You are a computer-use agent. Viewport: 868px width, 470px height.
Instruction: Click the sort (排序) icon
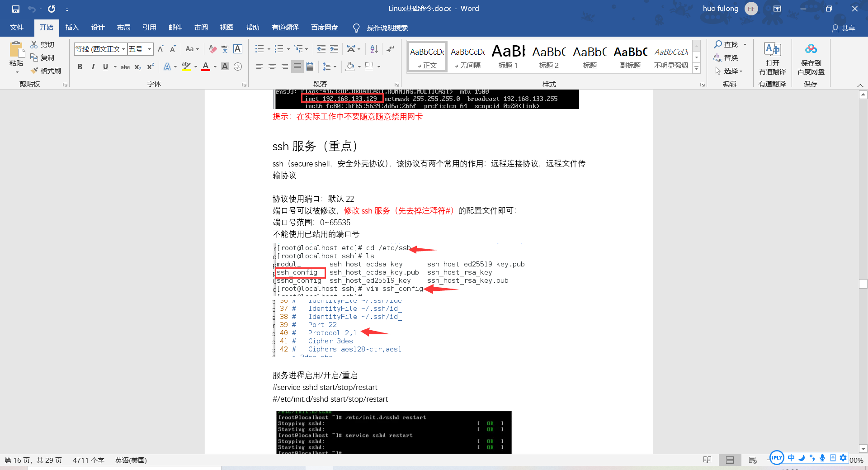(x=373, y=49)
